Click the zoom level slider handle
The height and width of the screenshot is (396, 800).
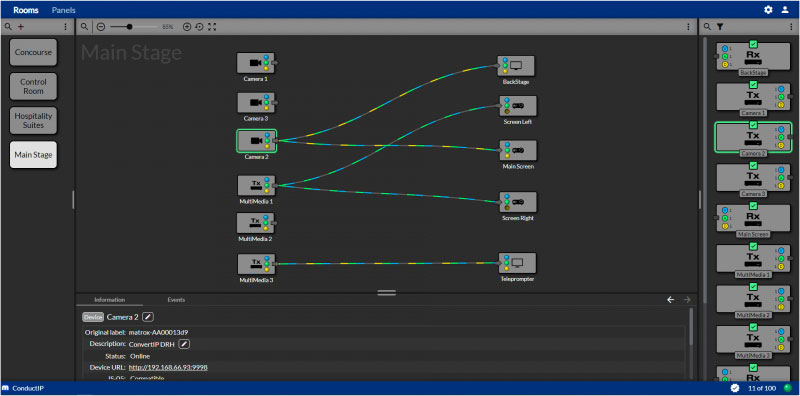[130, 27]
